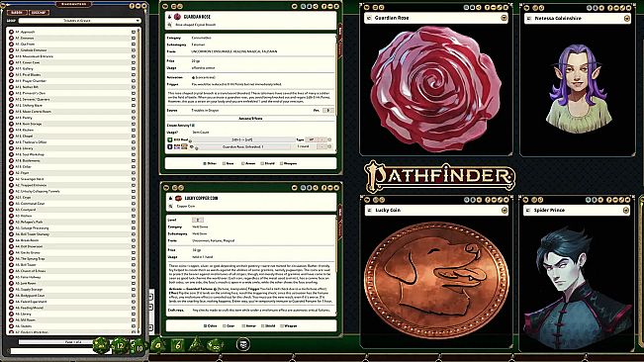Click the Guardian Rose item's rose token icon

[x=177, y=17]
